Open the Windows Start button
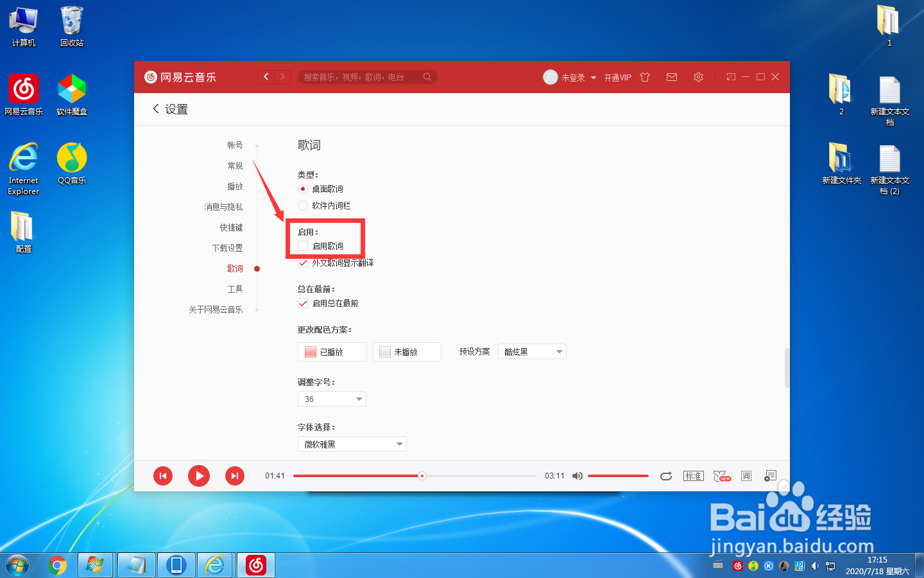 17,565
